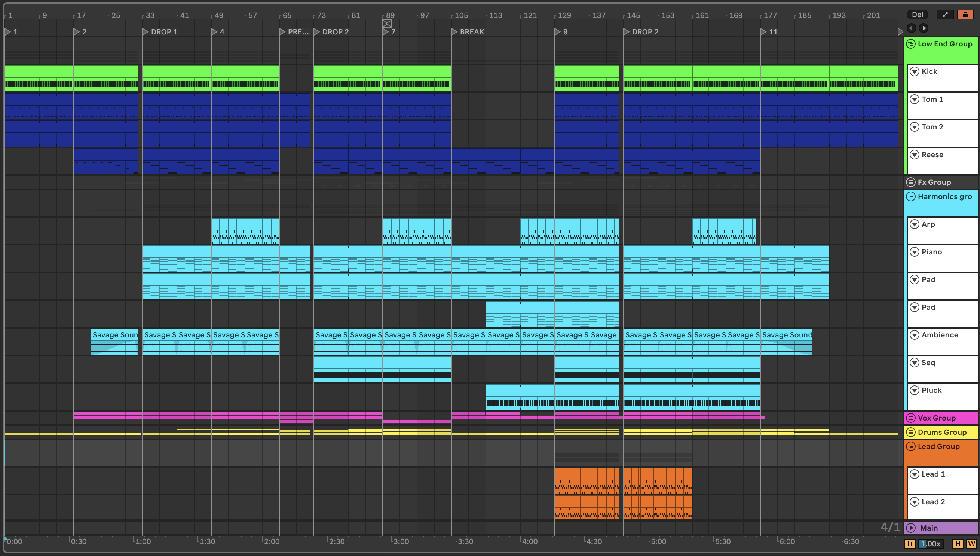Click the Vox Group fold icon
The image size is (980, 556).
click(911, 418)
